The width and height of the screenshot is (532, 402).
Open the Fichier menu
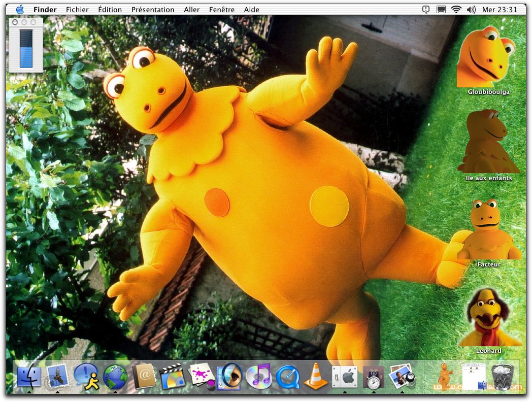77,10
